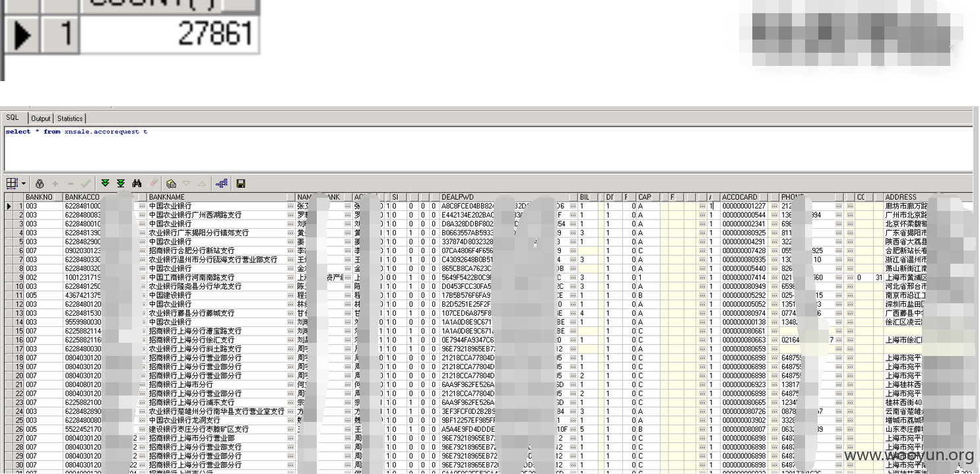Screen dimensions: 980x474
Task: Click the BANKNO column header
Action: pyautogui.click(x=43, y=197)
